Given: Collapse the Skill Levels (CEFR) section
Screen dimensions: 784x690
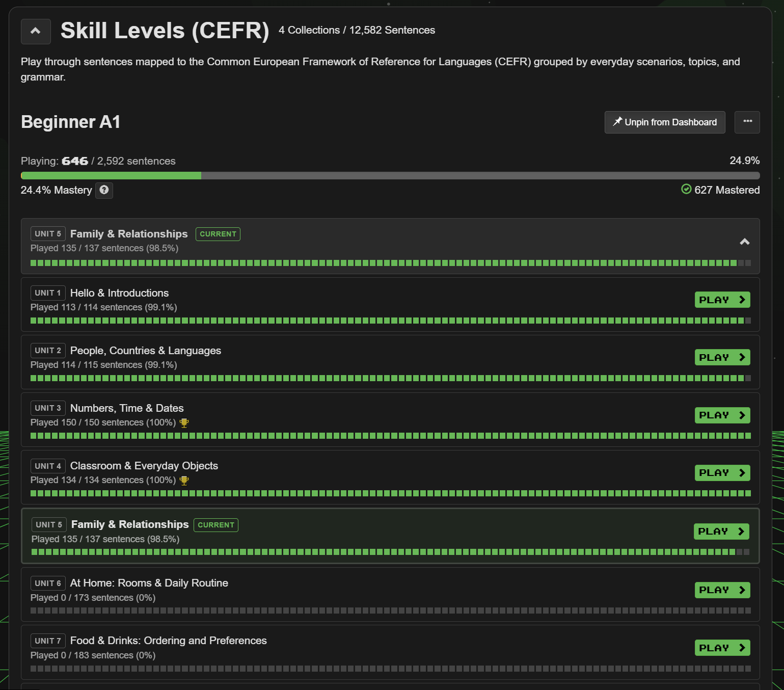Looking at the screenshot, I should tap(36, 31).
